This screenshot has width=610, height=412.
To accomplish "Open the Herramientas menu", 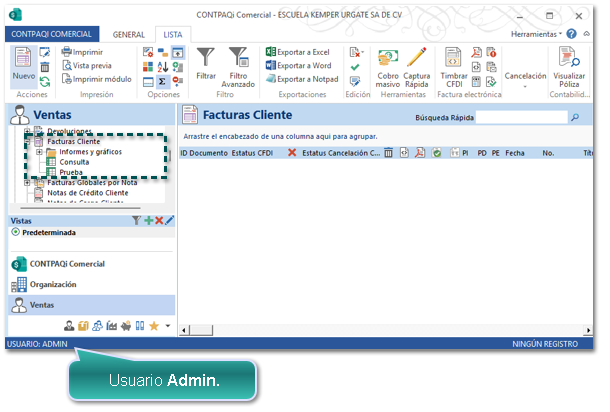I will [x=536, y=34].
